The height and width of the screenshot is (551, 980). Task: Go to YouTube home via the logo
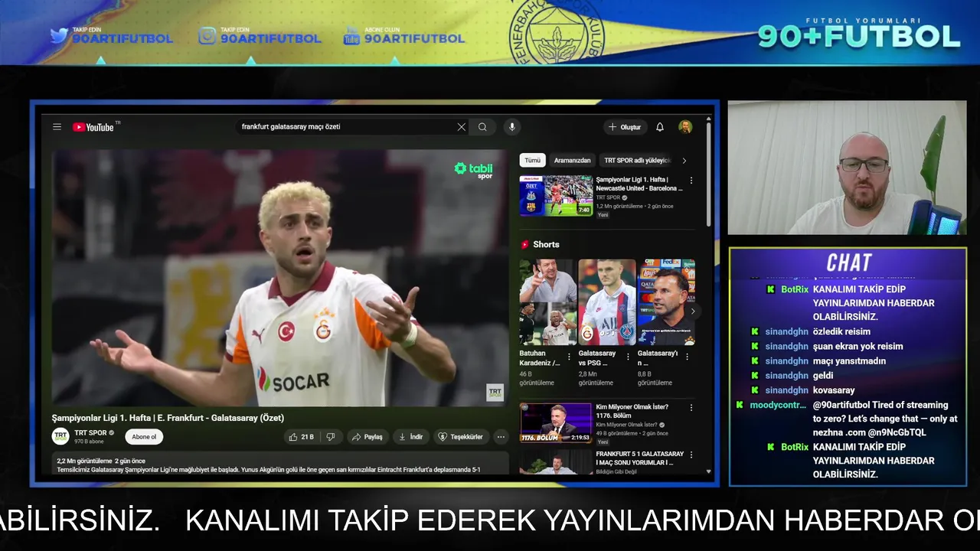93,127
